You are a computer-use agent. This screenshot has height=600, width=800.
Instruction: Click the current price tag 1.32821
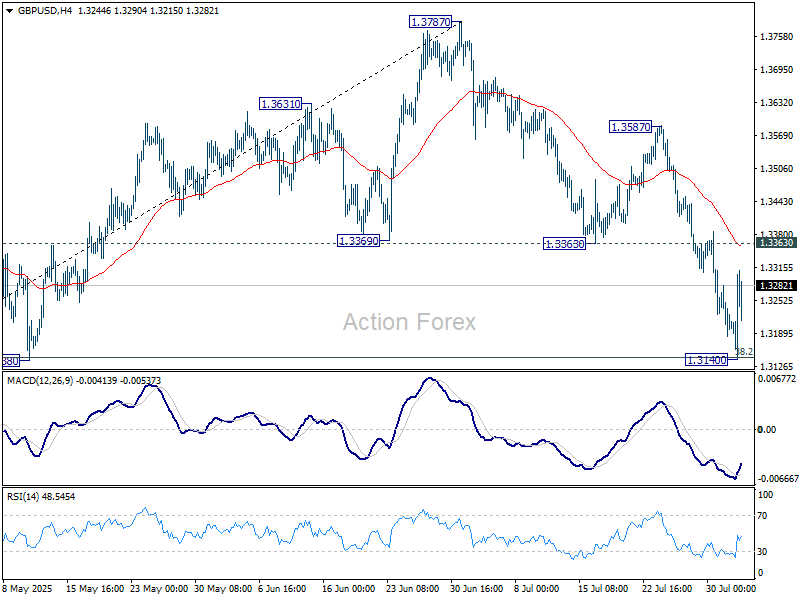pos(775,285)
